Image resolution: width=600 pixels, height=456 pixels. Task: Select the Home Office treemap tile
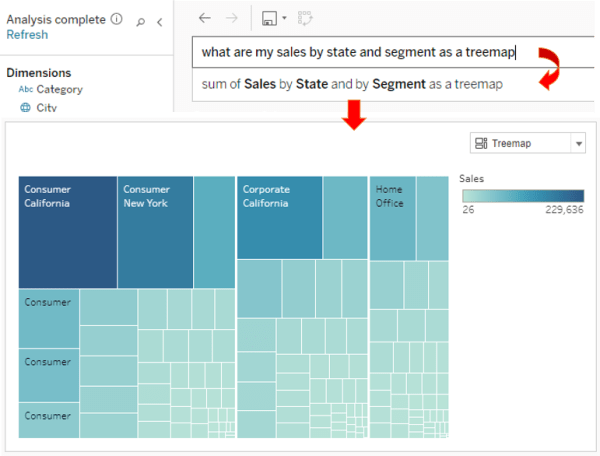392,217
